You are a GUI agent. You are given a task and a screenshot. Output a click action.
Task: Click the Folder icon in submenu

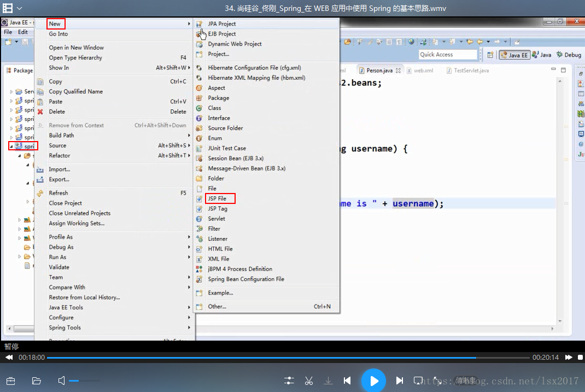point(199,179)
